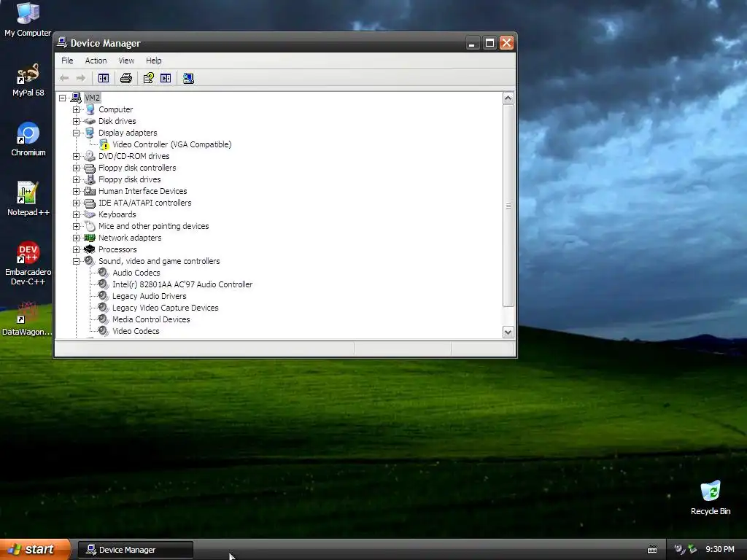This screenshot has width=747, height=560.
Task: Select IDE ATA/ATAPI controllers row
Action: click(145, 203)
